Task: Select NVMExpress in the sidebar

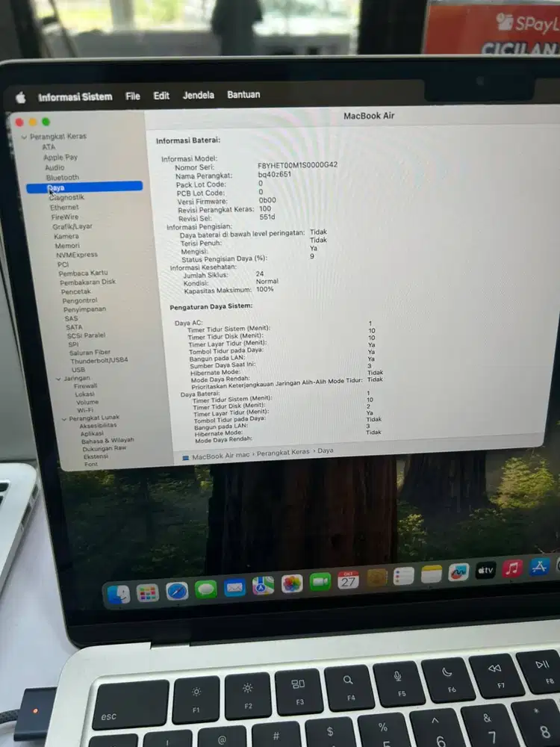Action: pos(77,255)
